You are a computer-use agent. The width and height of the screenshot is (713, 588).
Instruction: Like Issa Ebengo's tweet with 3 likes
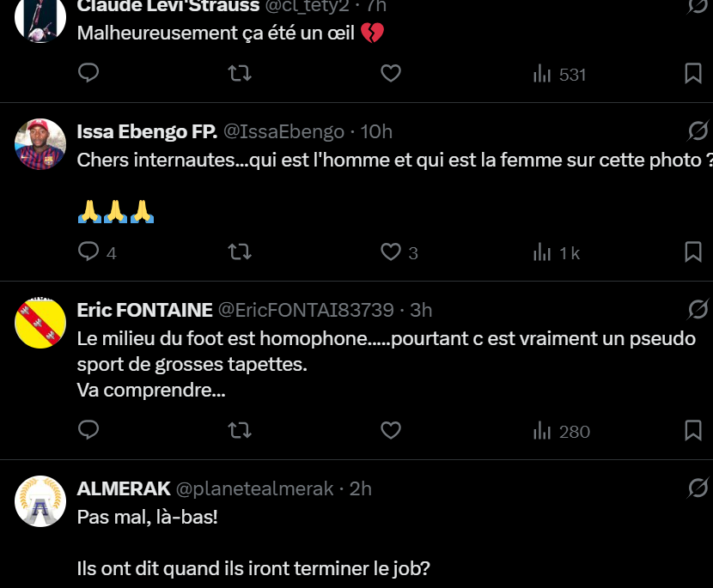[391, 252]
